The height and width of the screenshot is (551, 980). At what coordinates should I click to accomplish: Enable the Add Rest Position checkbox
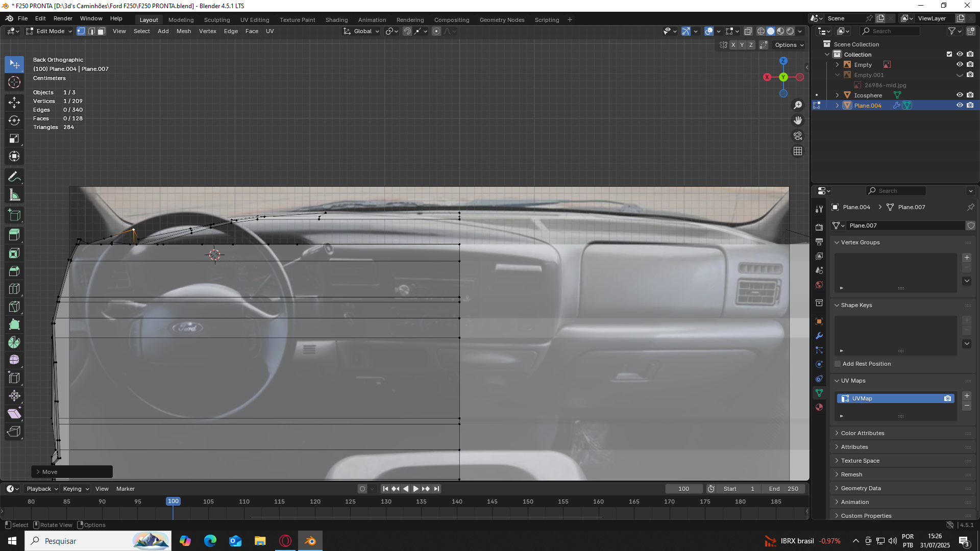tap(838, 364)
